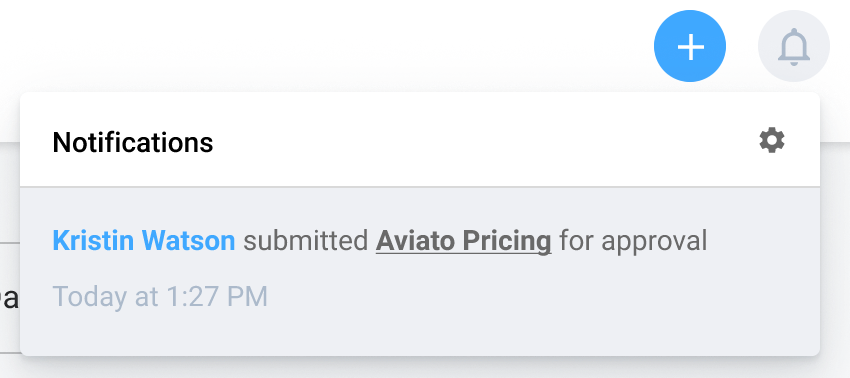View the submitter Kristin Watson

[144, 240]
